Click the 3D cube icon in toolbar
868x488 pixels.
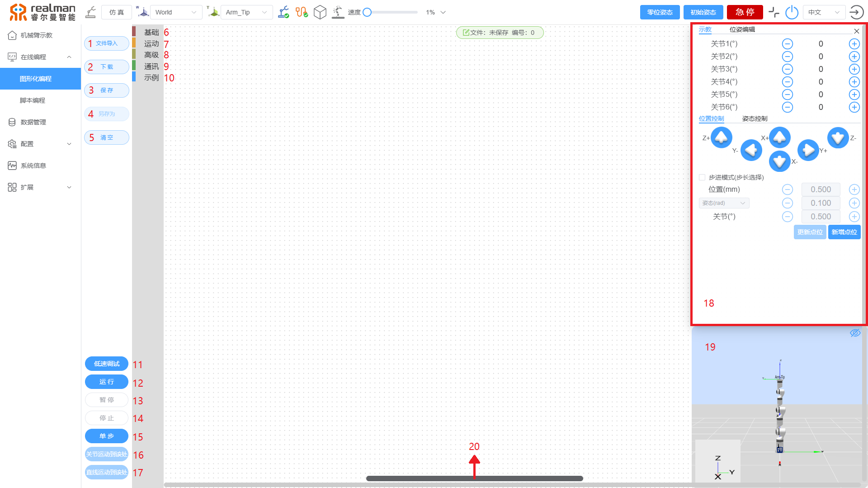[320, 12]
